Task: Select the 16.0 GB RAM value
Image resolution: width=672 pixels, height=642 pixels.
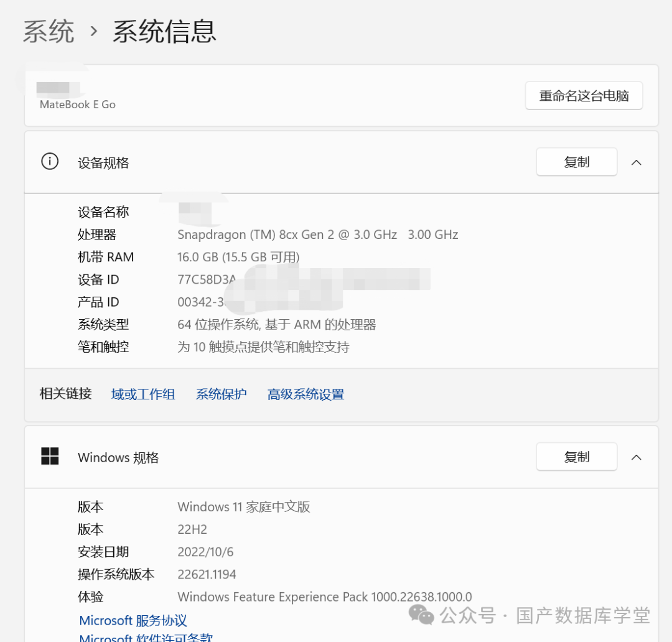Action: pos(238,257)
